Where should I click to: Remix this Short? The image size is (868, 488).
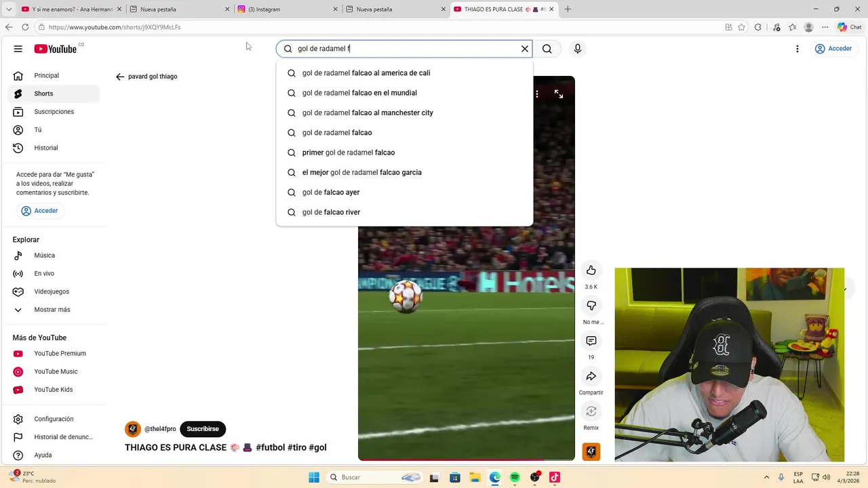pos(591,411)
